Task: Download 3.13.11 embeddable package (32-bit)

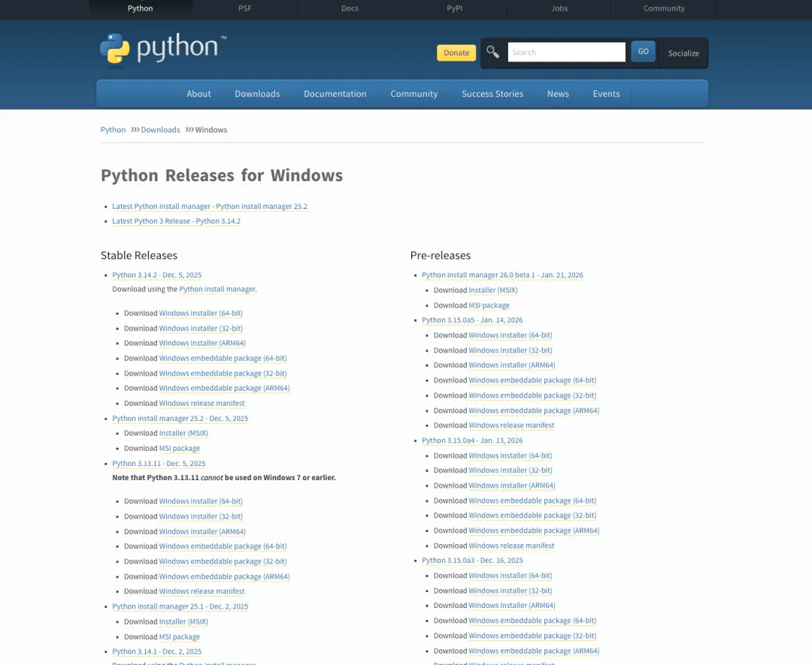Action: (x=223, y=561)
